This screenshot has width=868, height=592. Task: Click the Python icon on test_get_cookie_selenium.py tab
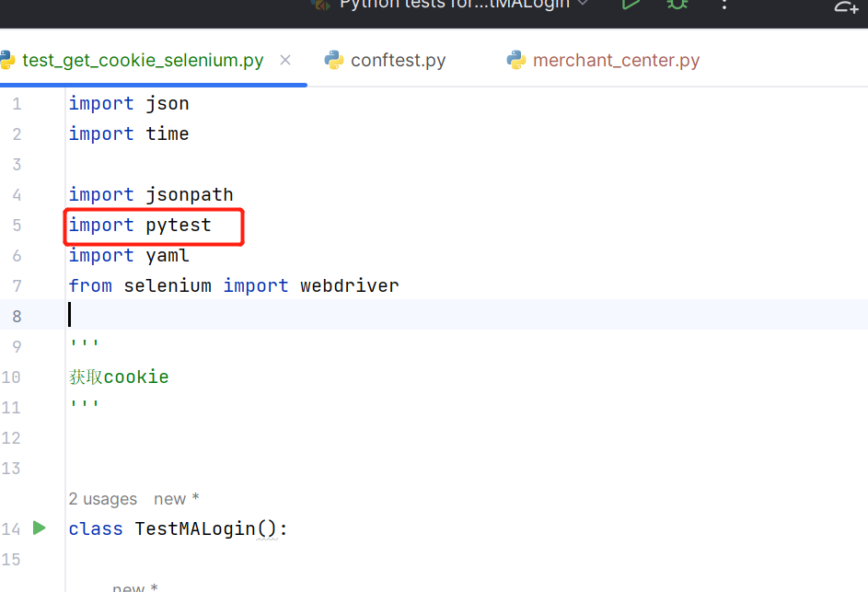pos(7,60)
